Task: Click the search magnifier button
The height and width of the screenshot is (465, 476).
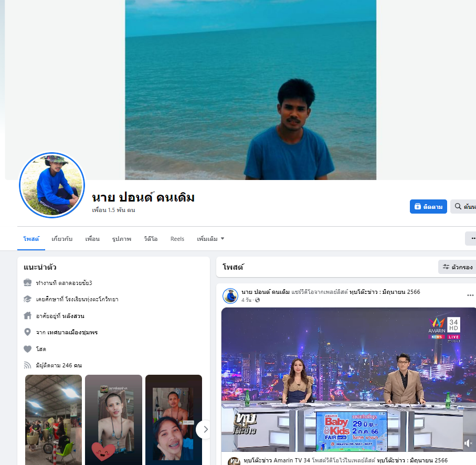Action: tap(463, 206)
